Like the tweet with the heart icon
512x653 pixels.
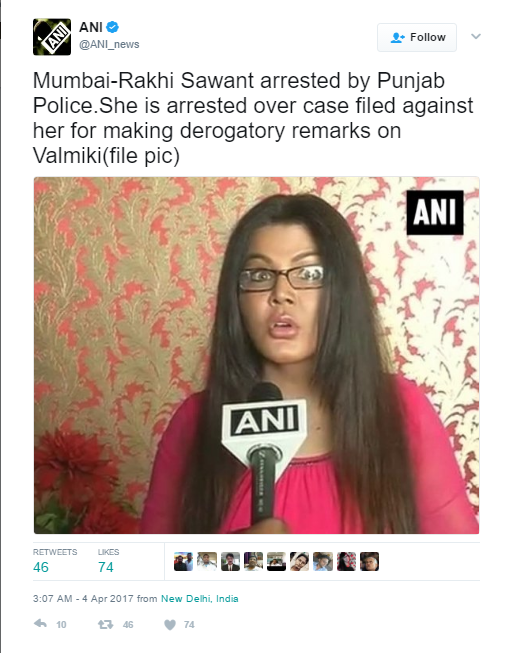coord(170,624)
